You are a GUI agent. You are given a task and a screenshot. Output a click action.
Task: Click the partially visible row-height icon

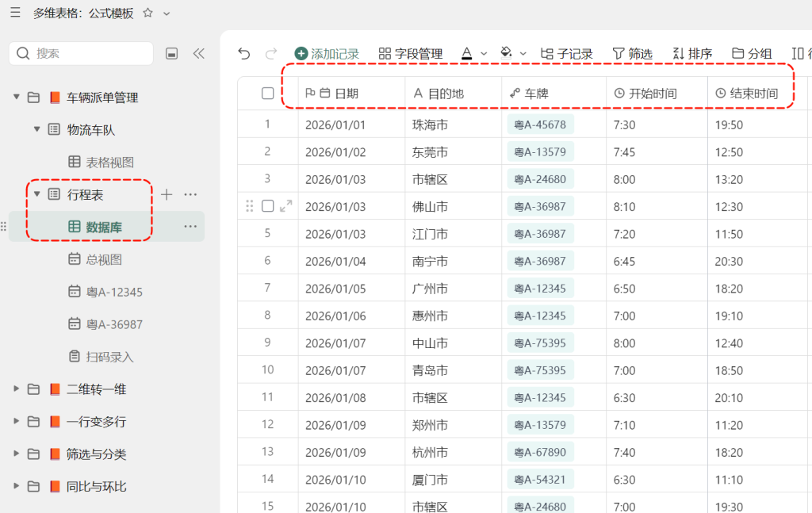pyautogui.click(x=798, y=53)
